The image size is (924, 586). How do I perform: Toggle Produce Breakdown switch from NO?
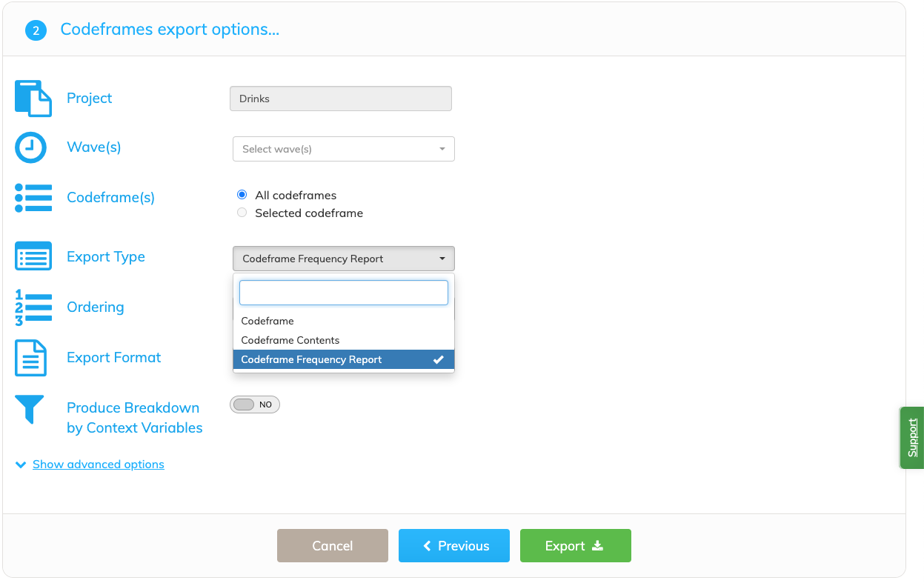click(x=255, y=404)
